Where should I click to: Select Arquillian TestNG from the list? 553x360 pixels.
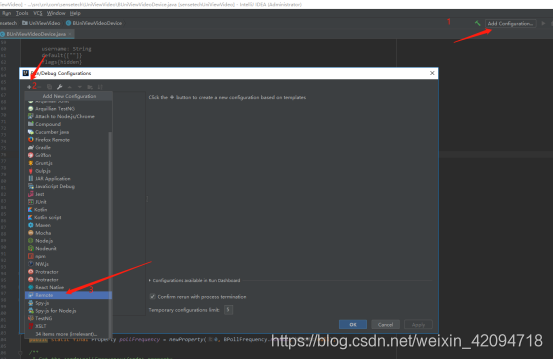68,109
